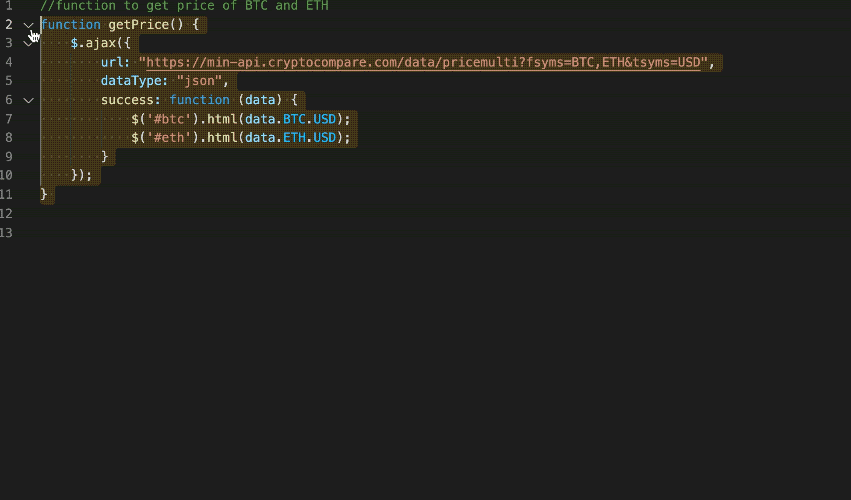Click .html on line 8
Screen dimensions: 851x500
[218, 137]
